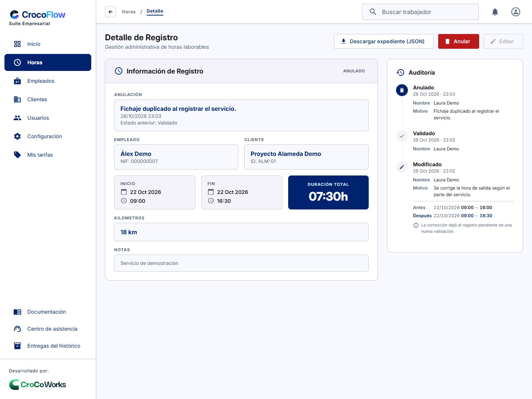Viewport: 532px width, 399px height.
Task: Open the Documentación link
Action: [48, 312]
